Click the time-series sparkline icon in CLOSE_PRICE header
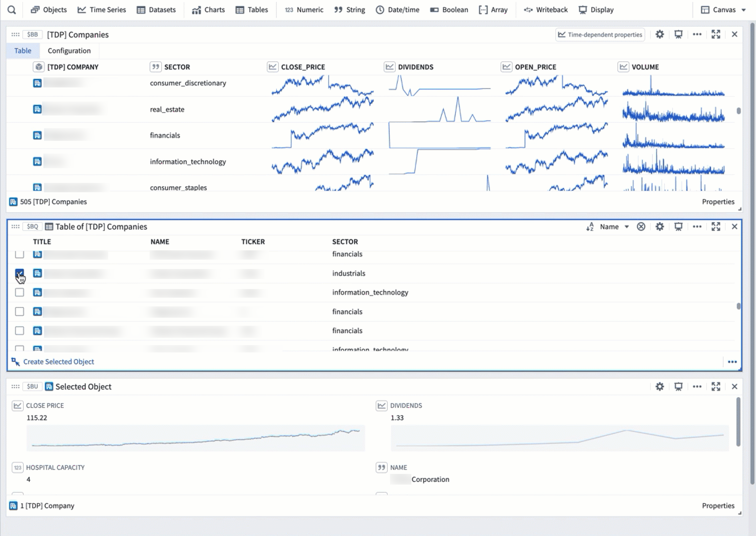Screen dimensions: 756x536 click(x=273, y=67)
